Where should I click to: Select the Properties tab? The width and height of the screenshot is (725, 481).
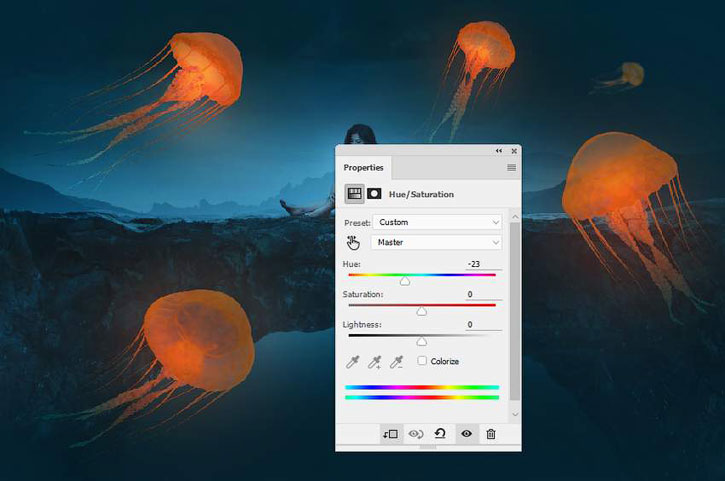pos(363,167)
